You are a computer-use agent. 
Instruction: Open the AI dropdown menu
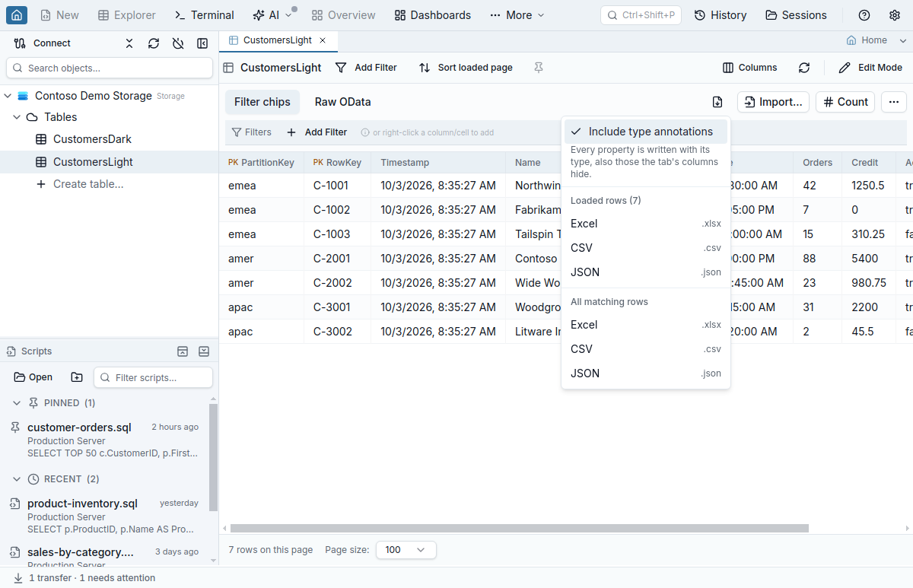[x=272, y=15]
